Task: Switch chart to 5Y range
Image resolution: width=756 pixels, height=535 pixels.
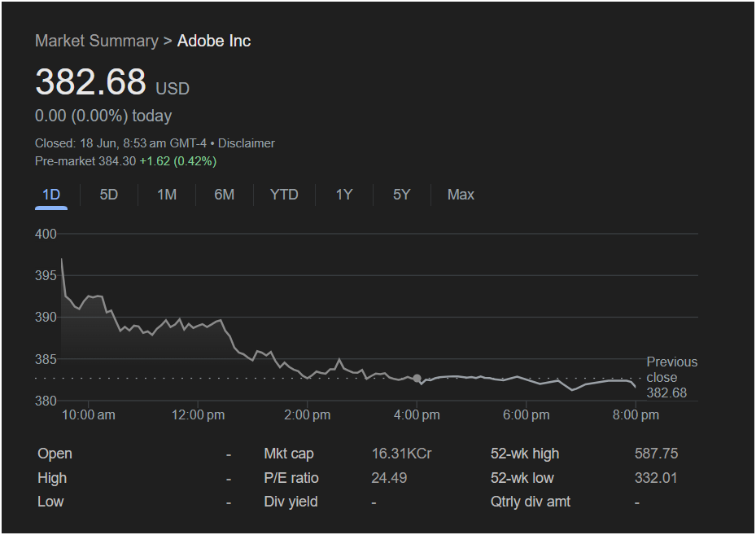Action: [402, 195]
